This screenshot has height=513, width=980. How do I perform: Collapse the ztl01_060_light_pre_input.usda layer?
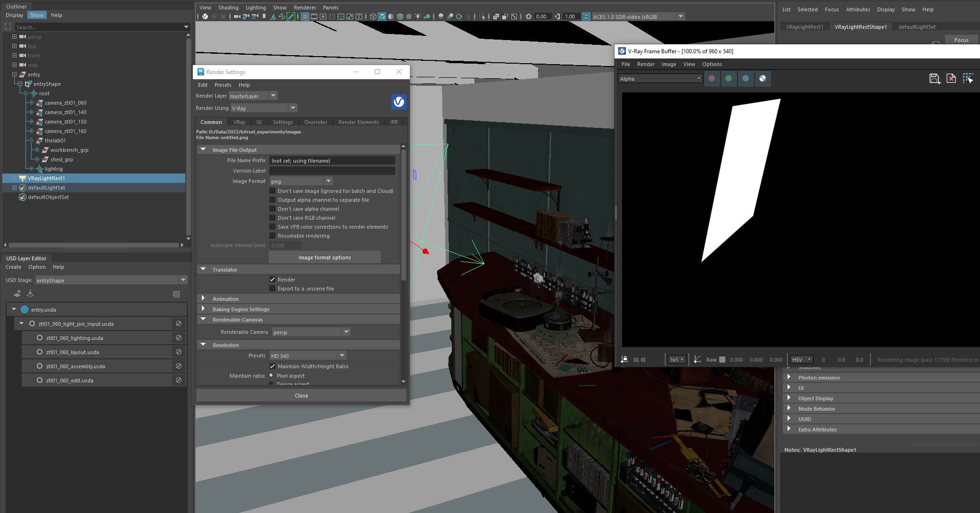(x=21, y=323)
